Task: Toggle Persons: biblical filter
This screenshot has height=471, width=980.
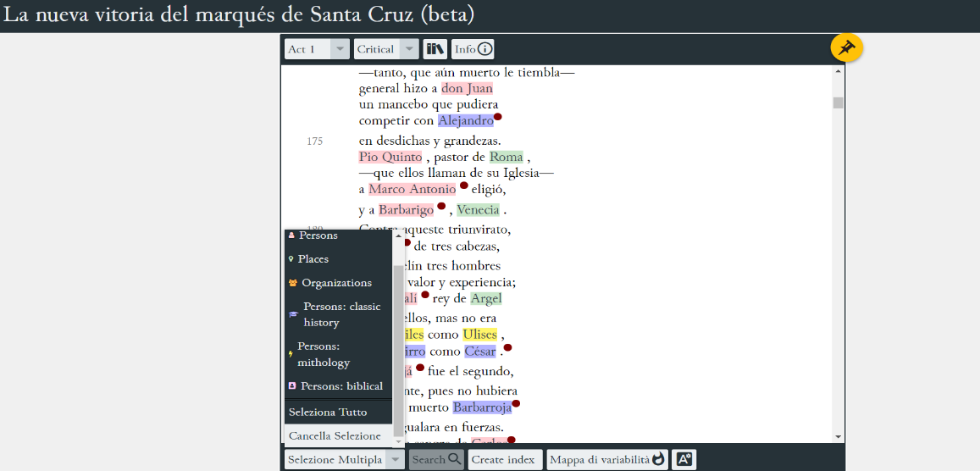Action: pos(338,386)
